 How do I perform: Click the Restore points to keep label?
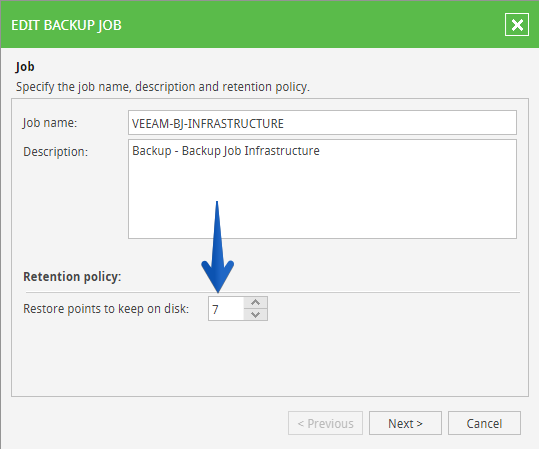106,309
